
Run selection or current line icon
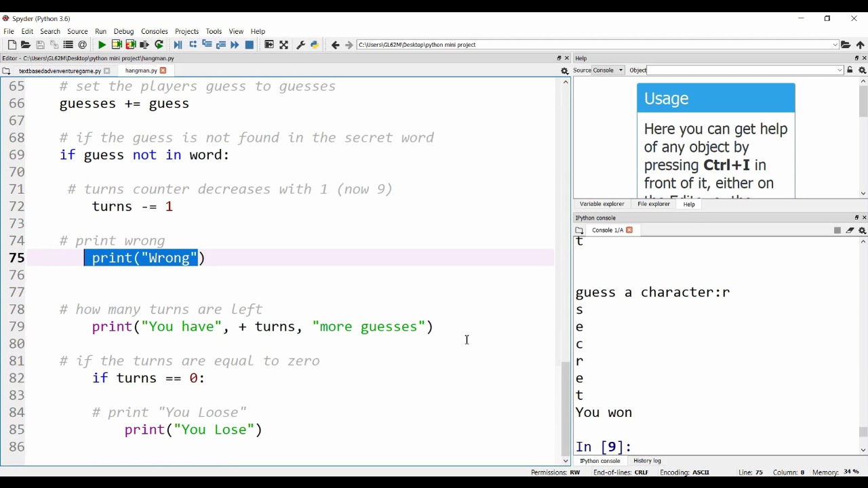click(x=144, y=45)
